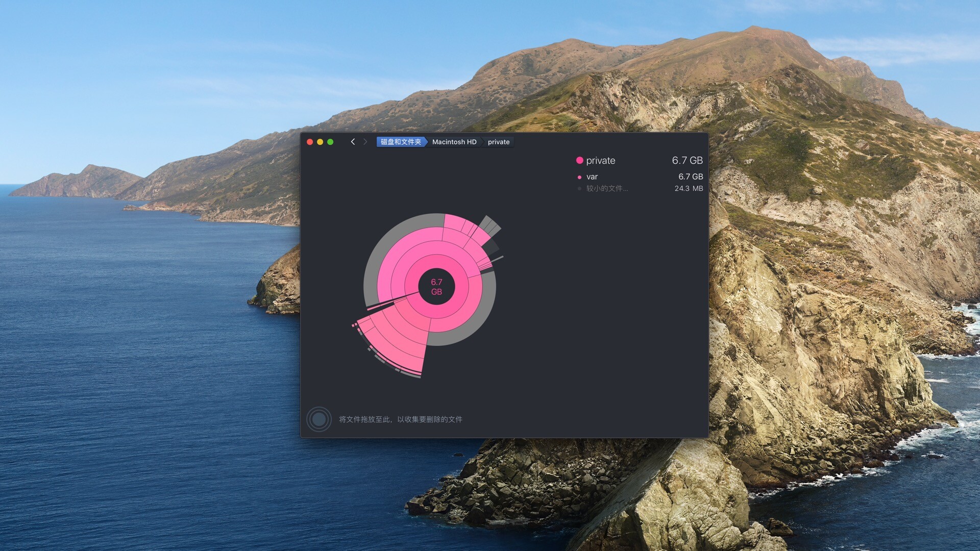
Task: Click the green zoom window button
Action: point(330,142)
